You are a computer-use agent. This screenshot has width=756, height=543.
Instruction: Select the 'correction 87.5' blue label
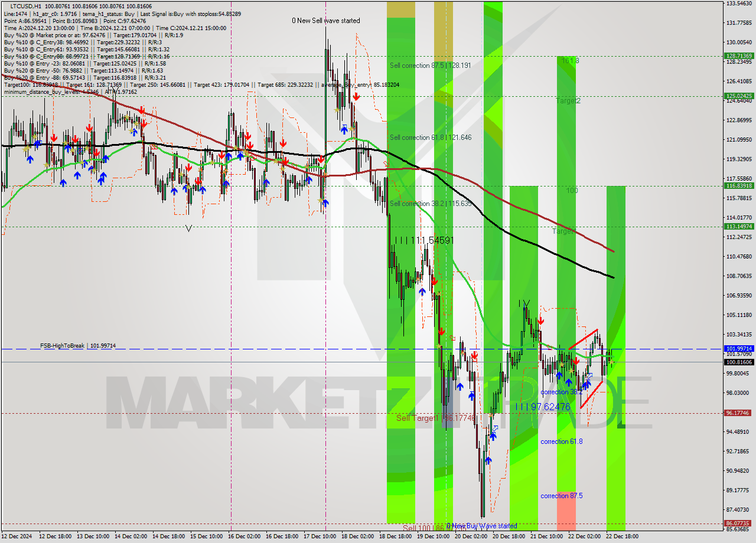click(x=562, y=496)
